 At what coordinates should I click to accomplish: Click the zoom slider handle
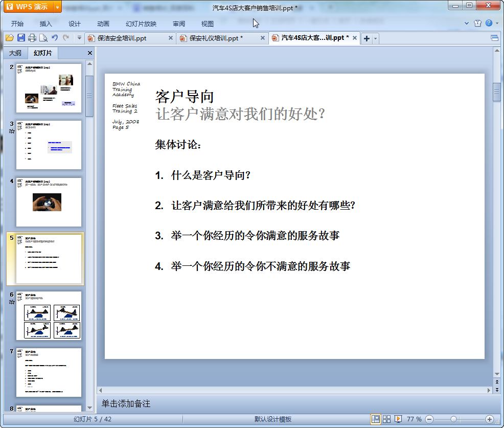pos(453,419)
